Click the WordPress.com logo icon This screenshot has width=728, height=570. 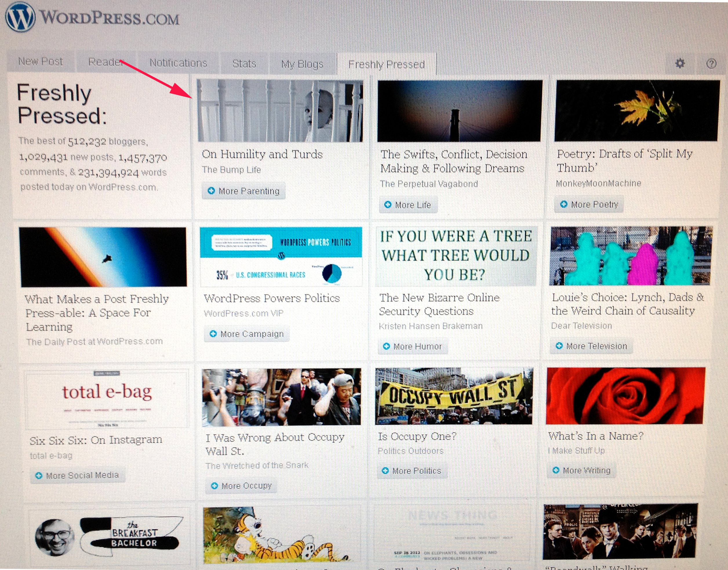point(20,17)
